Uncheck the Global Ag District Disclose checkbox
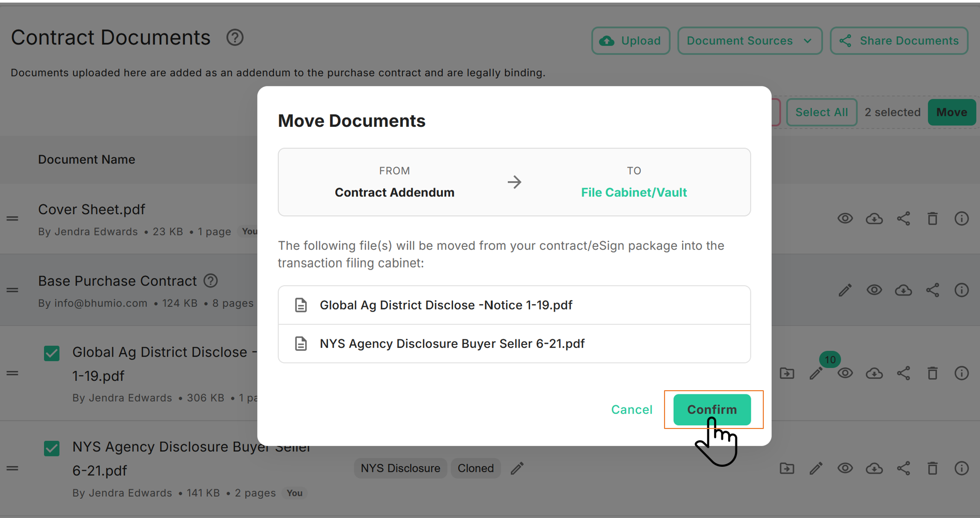This screenshot has height=518, width=980. (x=52, y=353)
